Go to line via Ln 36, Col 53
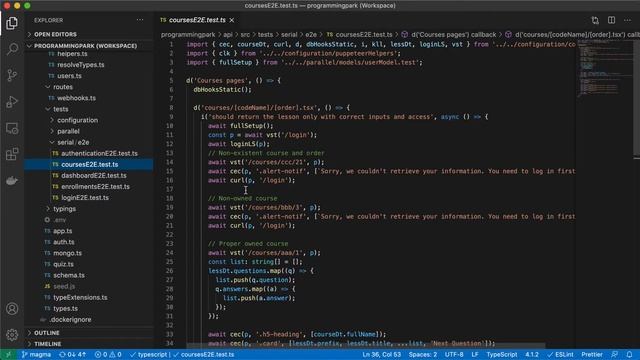This screenshot has height=360, width=640. (x=382, y=355)
